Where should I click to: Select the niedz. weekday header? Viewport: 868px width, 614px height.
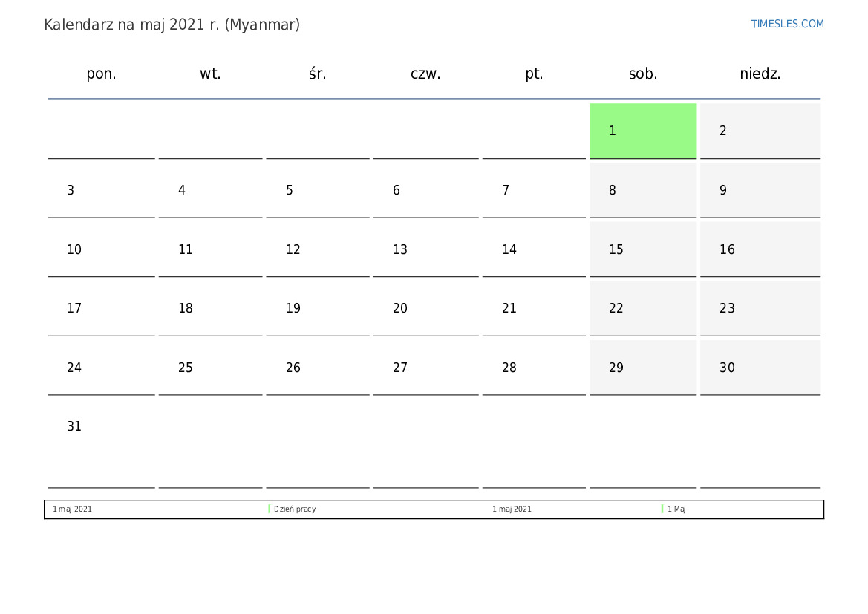point(760,74)
